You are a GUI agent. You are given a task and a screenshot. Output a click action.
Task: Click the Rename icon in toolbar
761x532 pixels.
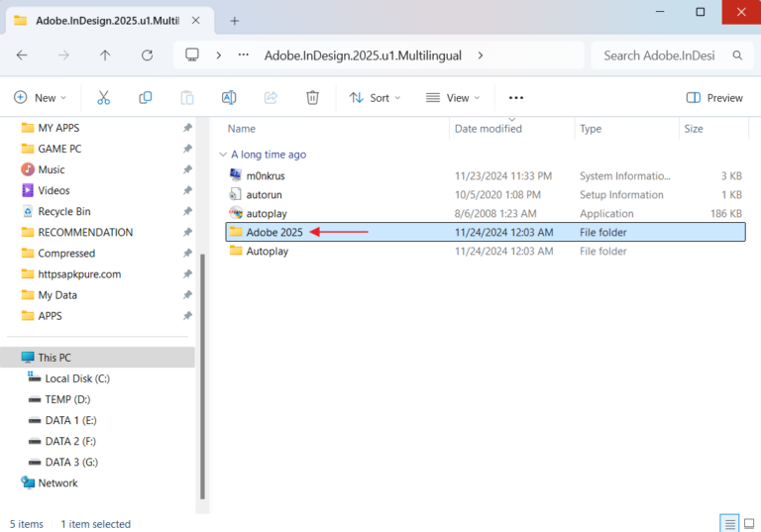pos(229,98)
